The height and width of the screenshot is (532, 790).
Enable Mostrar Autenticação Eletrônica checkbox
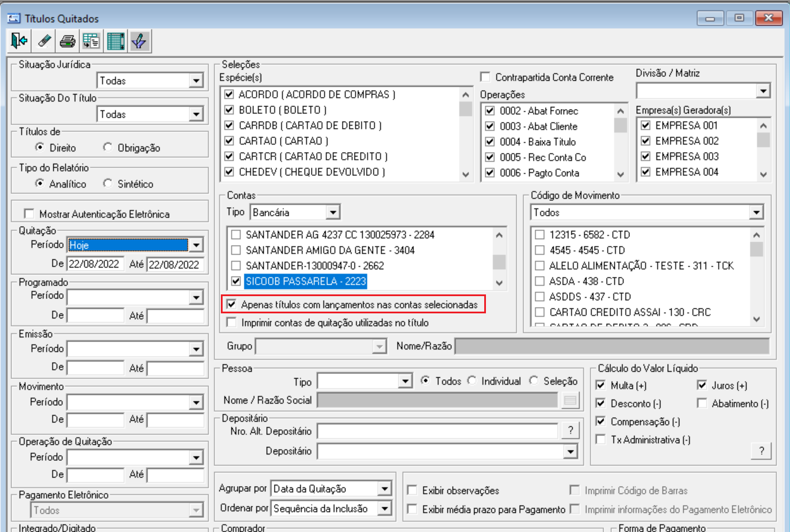point(29,213)
